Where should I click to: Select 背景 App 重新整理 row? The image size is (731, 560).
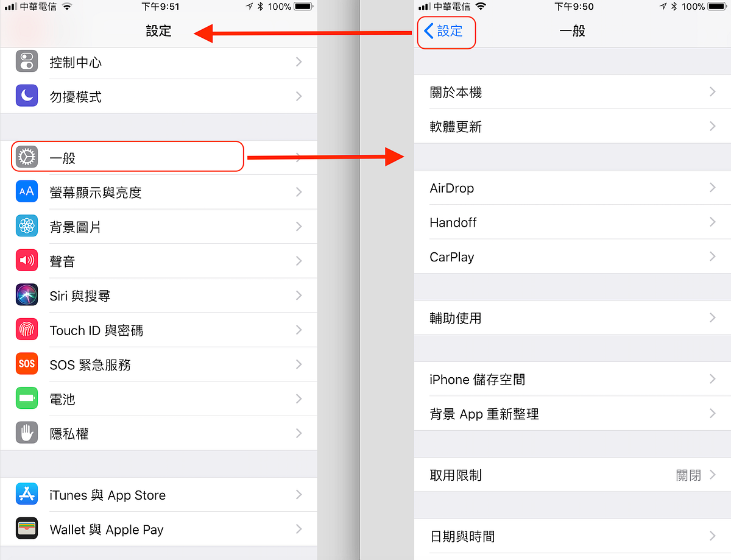pyautogui.click(x=573, y=414)
